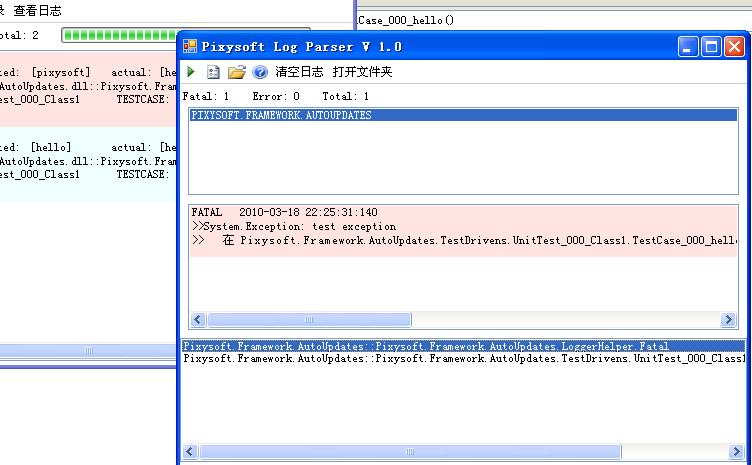Image resolution: width=752 pixels, height=465 pixels.
Task: Select PIXYSOFT.FRAMEWORK.AUTOUPDATES list entry
Action: tap(463, 115)
